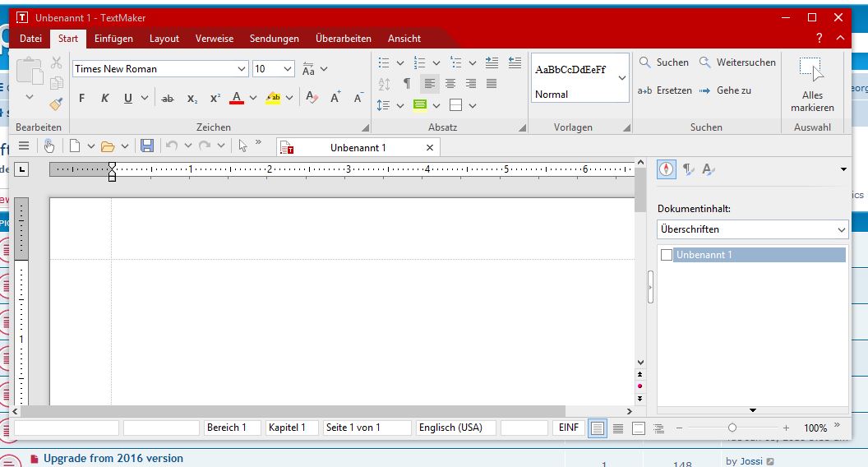Click the clear formatting eraser icon
Screen dimensions: 868x467
coord(312,98)
